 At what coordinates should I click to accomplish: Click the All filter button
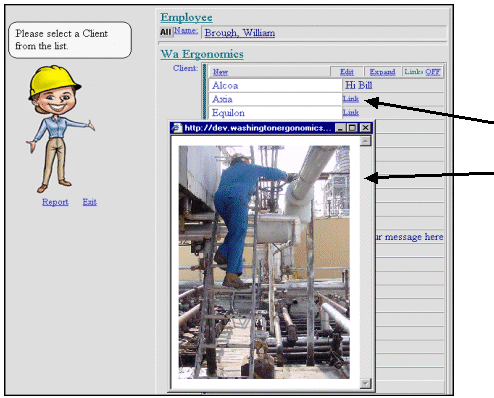[165, 32]
